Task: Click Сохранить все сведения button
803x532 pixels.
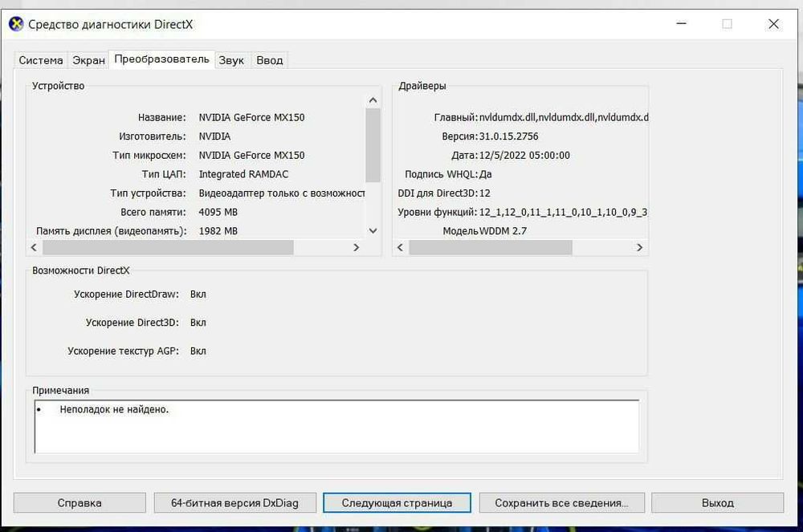Action: pos(562,503)
